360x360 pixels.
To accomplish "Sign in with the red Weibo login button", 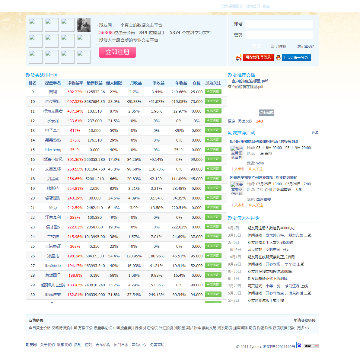I will coord(258,57).
